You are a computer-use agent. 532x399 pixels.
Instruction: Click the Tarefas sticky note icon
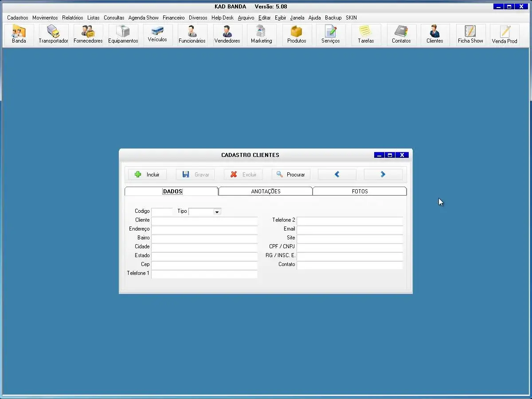(x=366, y=35)
